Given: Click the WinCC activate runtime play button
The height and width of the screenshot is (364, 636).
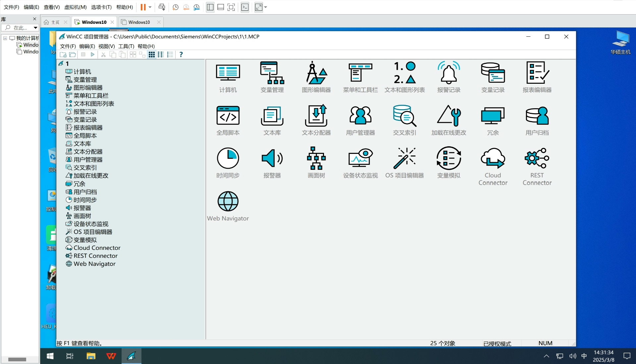Looking at the screenshot, I should click(x=93, y=55).
